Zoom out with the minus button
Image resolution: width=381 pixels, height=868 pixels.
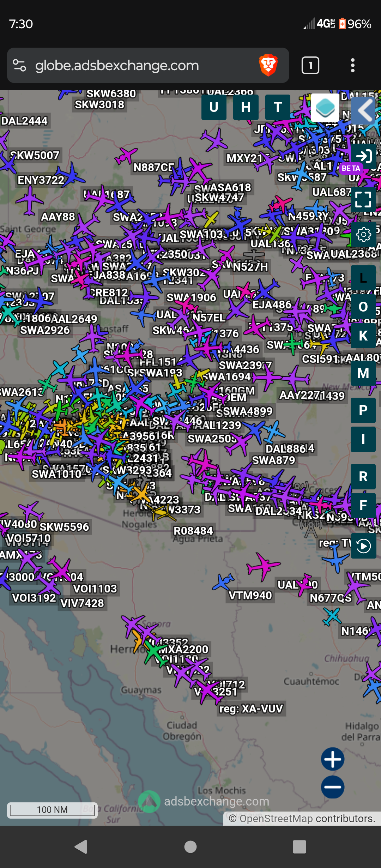point(333,787)
